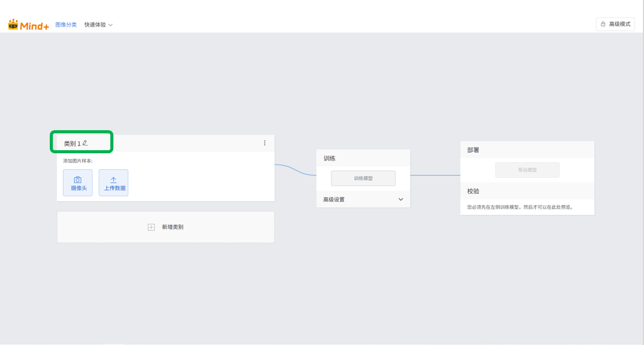Image resolution: width=644 pixels, height=345 pixels.
Task: Click the 训练 panel heading
Action: [329, 158]
